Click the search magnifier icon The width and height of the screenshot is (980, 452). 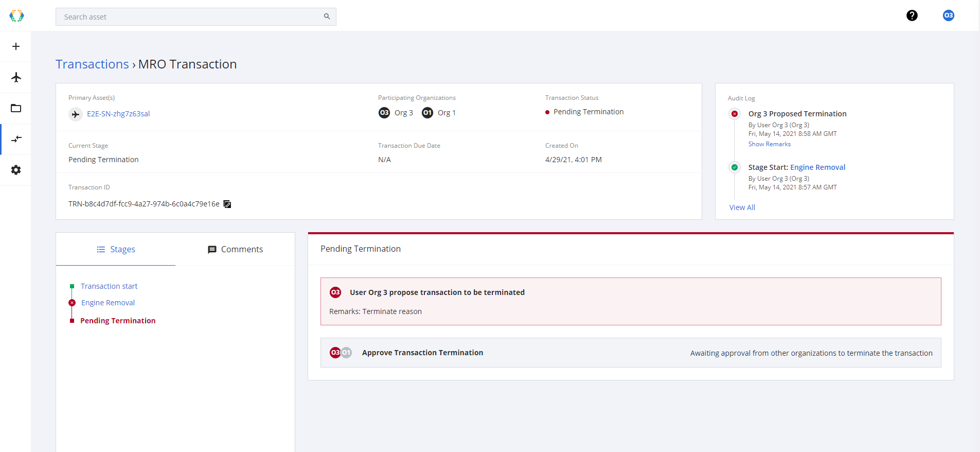point(327,16)
